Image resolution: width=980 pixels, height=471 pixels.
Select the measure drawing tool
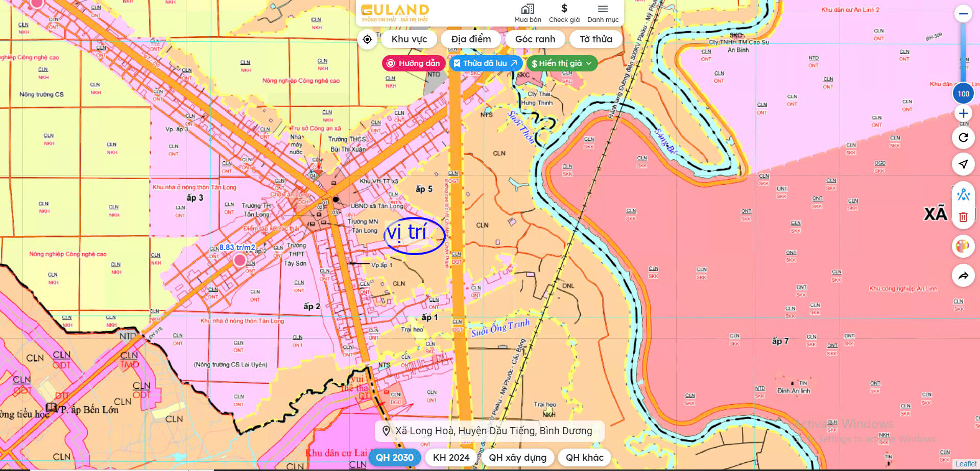pos(963,194)
